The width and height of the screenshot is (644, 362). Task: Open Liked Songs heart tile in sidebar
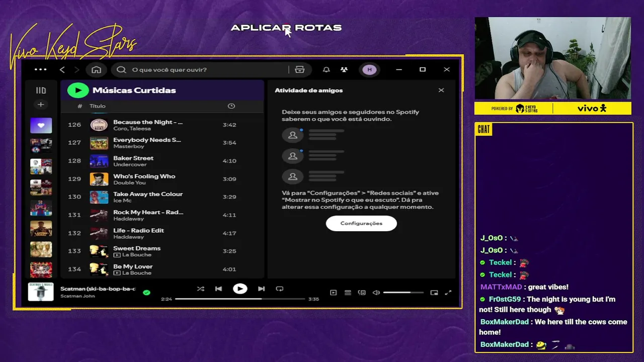pyautogui.click(x=41, y=126)
